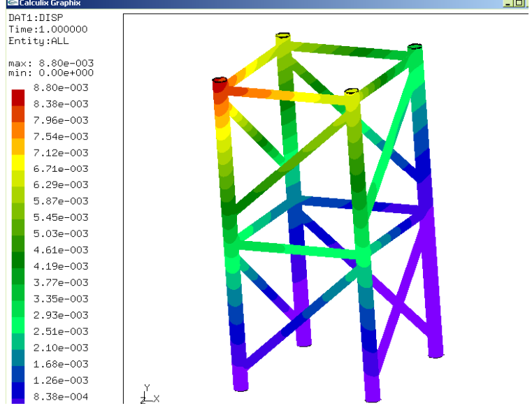Click the orange 7.54e-003 legend band
The height and width of the screenshot is (408, 532).
[18, 130]
